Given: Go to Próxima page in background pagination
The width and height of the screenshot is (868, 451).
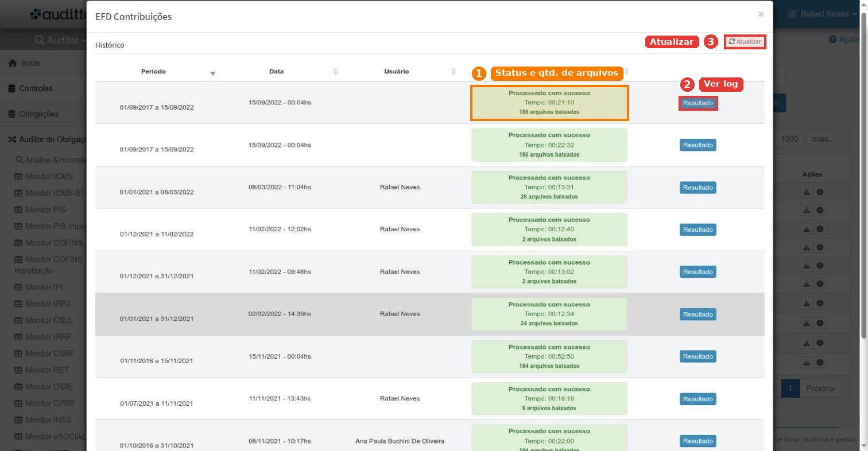Looking at the screenshot, I should [x=820, y=388].
